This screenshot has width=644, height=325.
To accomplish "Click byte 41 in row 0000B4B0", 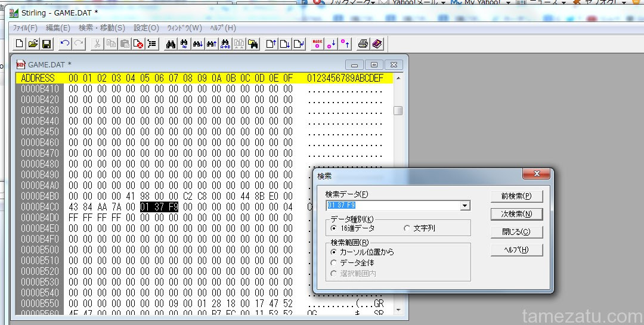I will tap(131, 196).
